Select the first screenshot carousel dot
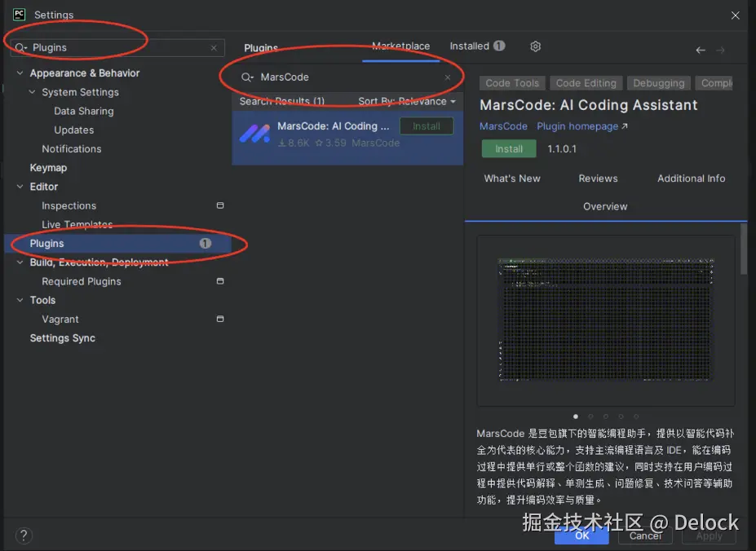The height and width of the screenshot is (551, 756). tap(576, 416)
